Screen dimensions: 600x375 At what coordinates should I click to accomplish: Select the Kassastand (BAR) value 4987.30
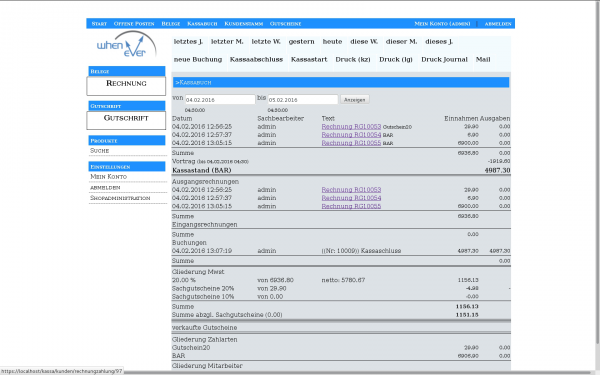[497, 170]
